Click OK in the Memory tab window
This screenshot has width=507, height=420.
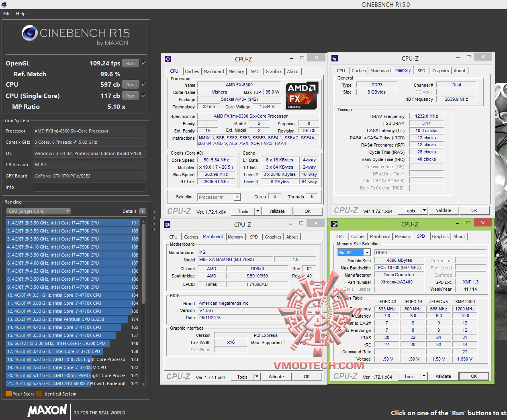point(474,210)
